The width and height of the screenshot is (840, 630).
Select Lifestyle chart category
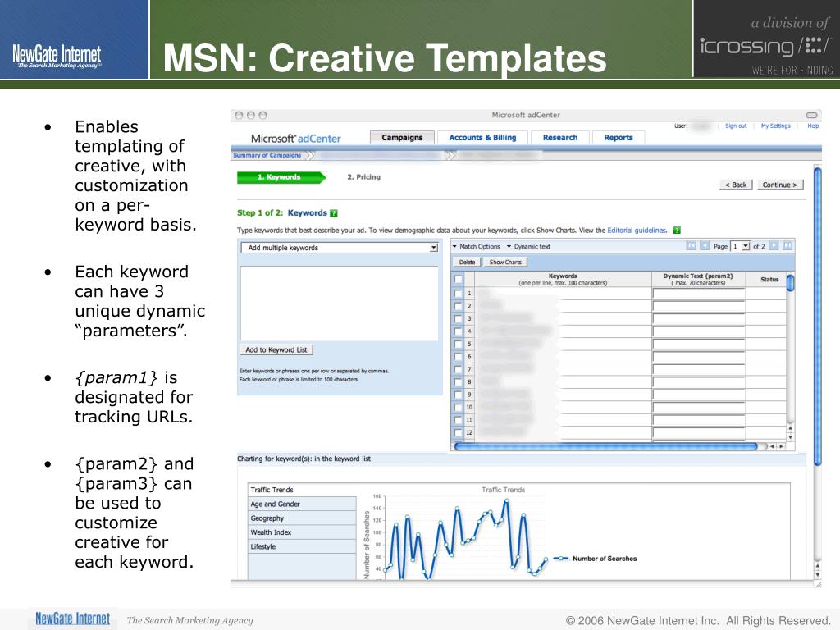click(x=302, y=546)
